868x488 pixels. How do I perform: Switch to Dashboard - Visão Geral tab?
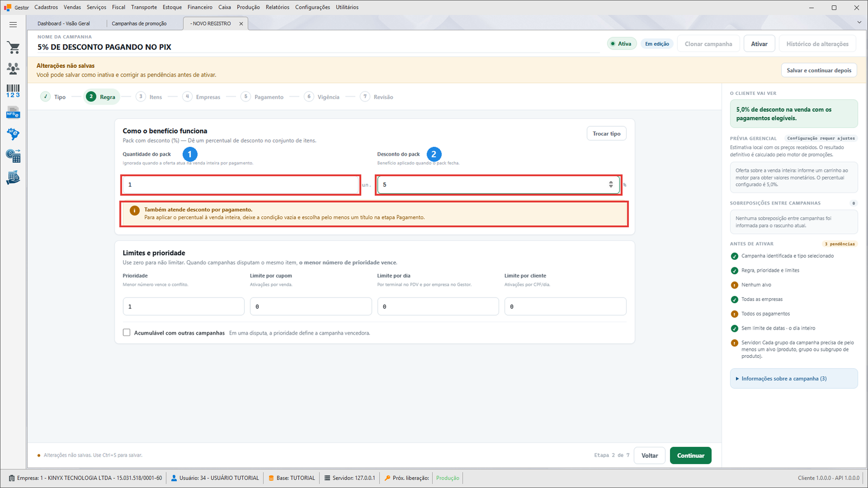[x=63, y=23]
